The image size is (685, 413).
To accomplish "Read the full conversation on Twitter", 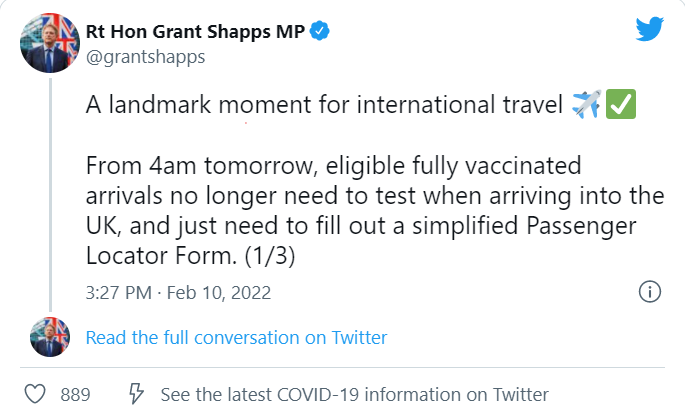I will [x=236, y=337].
